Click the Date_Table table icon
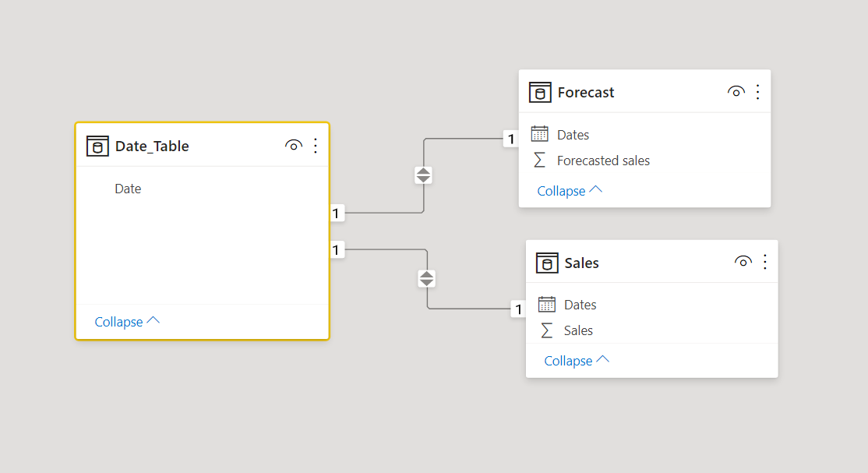Image resolution: width=868 pixels, height=473 pixels. pos(97,146)
